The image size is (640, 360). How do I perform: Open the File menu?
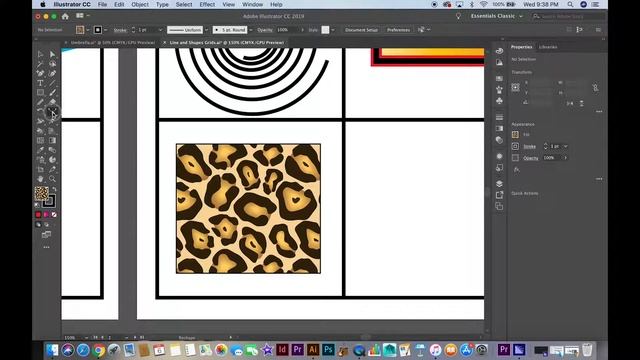102,4
